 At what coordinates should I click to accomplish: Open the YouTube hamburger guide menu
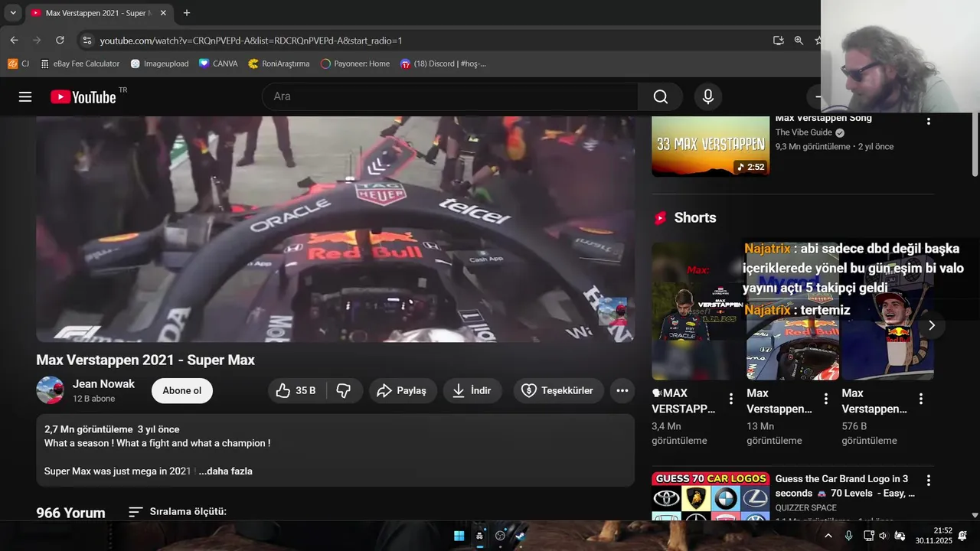point(25,96)
